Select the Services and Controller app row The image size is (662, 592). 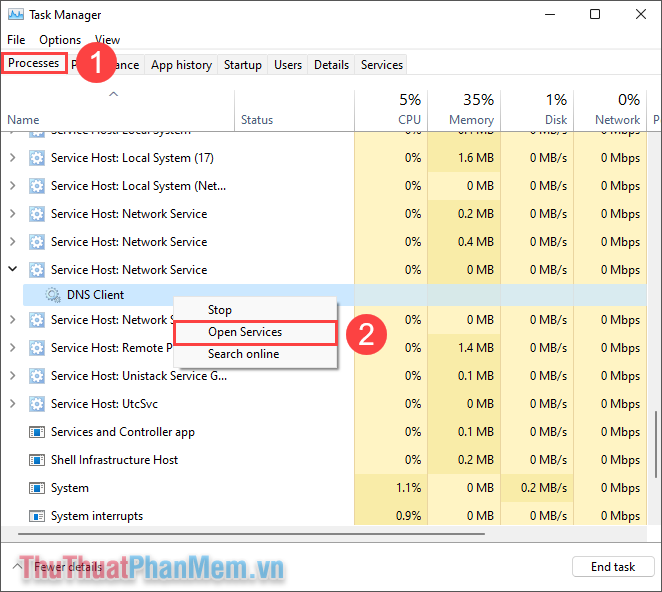pyautogui.click(x=323, y=432)
